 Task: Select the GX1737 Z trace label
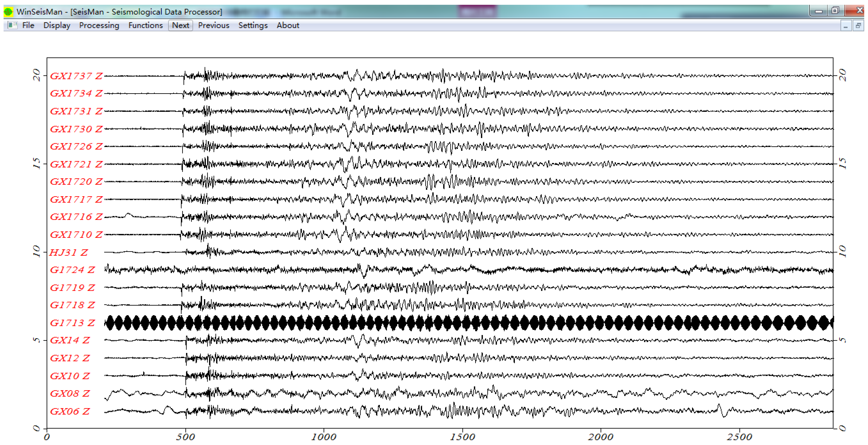pos(76,76)
